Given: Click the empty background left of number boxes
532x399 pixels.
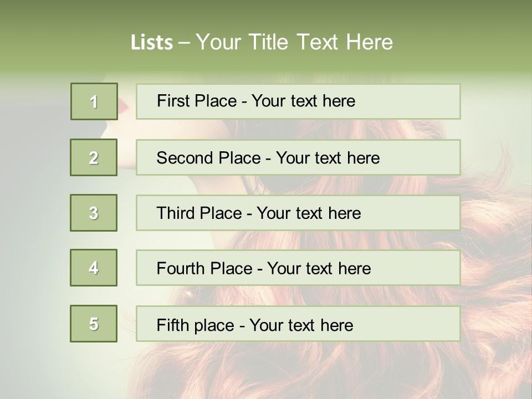Looking at the screenshot, I should 33,222.
